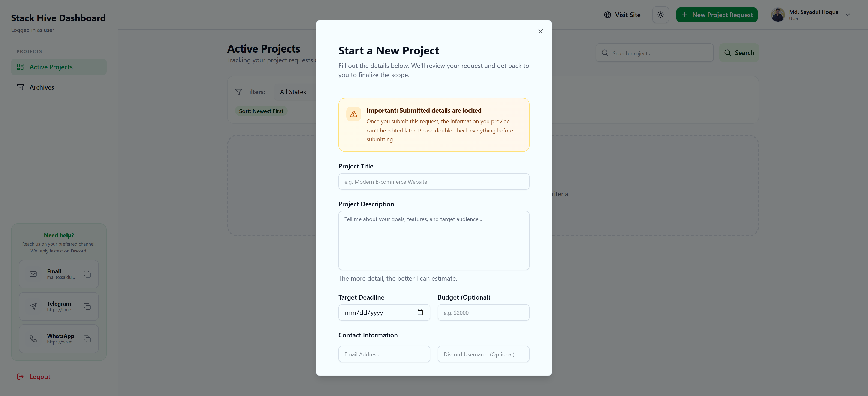Copy the WhatsApp link
Screen dimensions: 868x396
[87, 339]
